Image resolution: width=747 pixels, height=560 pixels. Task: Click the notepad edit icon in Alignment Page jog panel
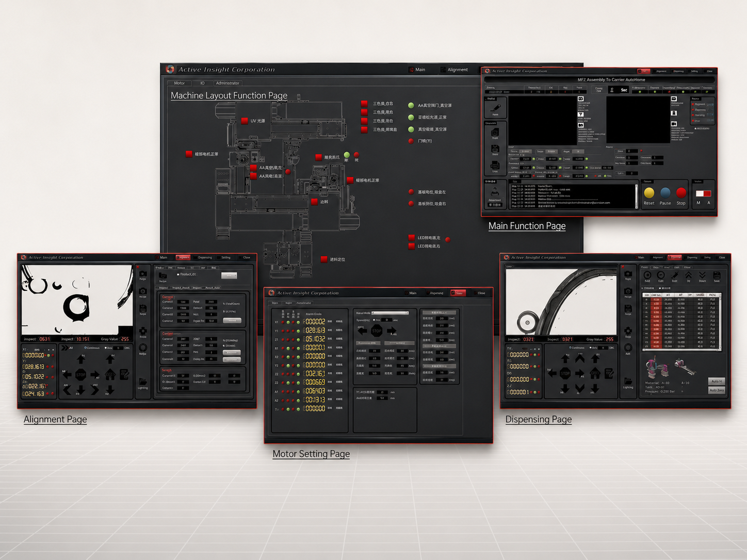(124, 374)
